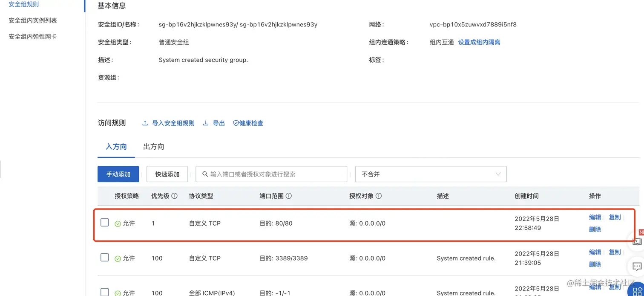This screenshot has height=296, width=644.
Task: Click the shield icon beside 健康检查
Action: (x=236, y=123)
